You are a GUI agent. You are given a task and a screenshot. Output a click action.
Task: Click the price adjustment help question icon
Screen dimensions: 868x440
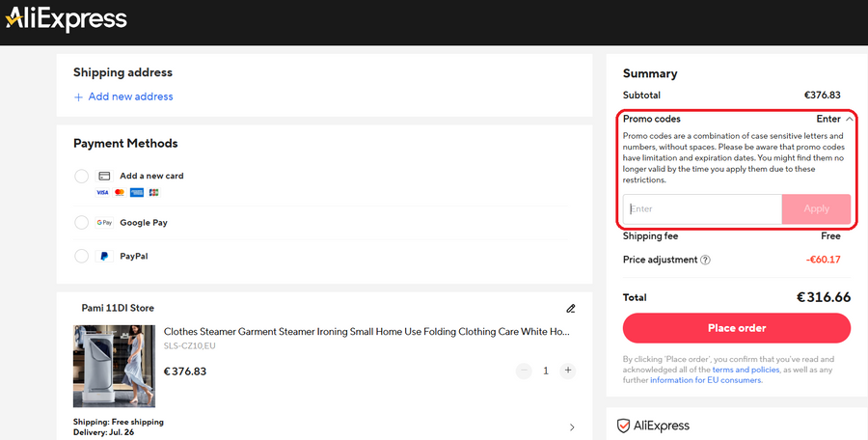coord(705,260)
